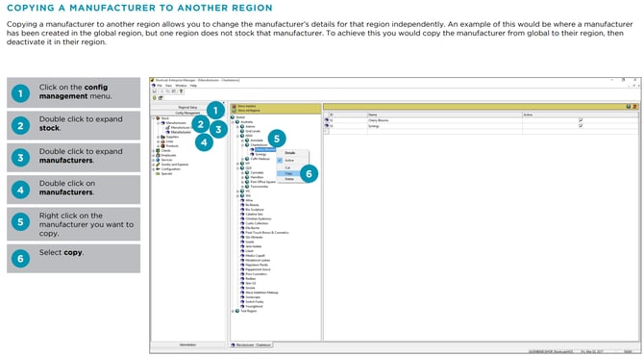The image size is (644, 357).
Task: Expand the Suppliers node in the Stock tree
Action: tap(159, 137)
